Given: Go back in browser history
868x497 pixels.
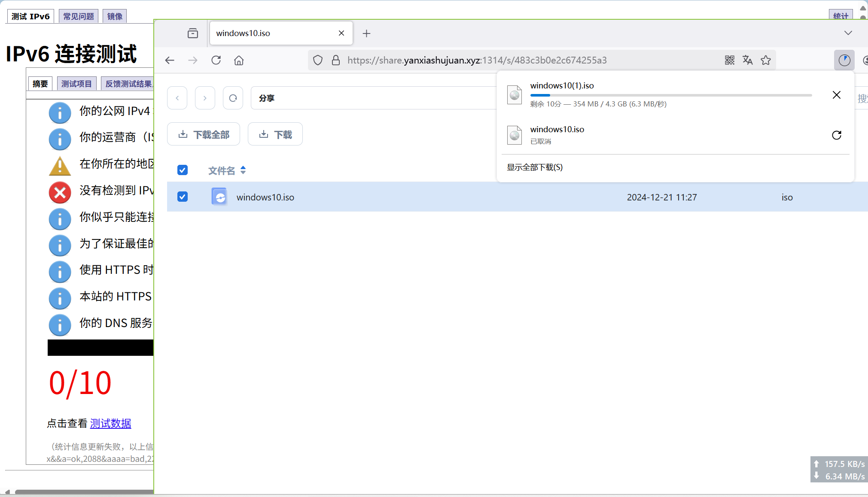Looking at the screenshot, I should click(170, 60).
